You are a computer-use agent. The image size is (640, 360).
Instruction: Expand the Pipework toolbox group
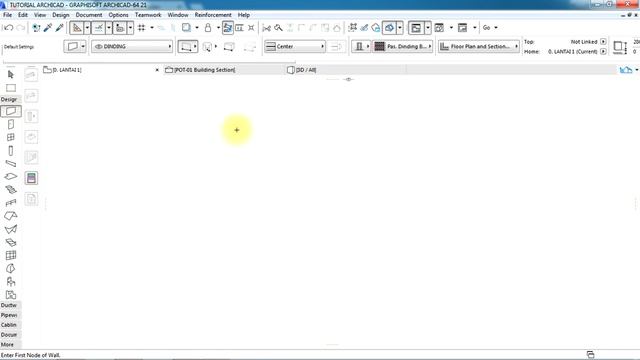pos(10,315)
